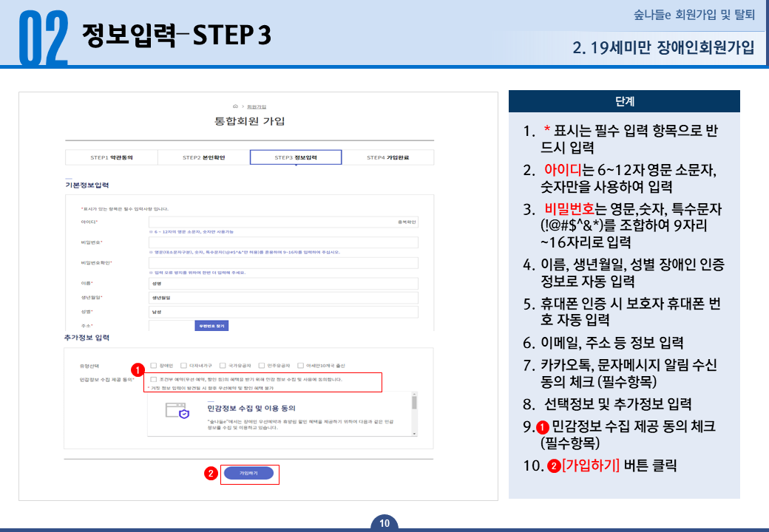The height and width of the screenshot is (532, 769).
Task: Click the 가입하기 signup button
Action: 251,472
